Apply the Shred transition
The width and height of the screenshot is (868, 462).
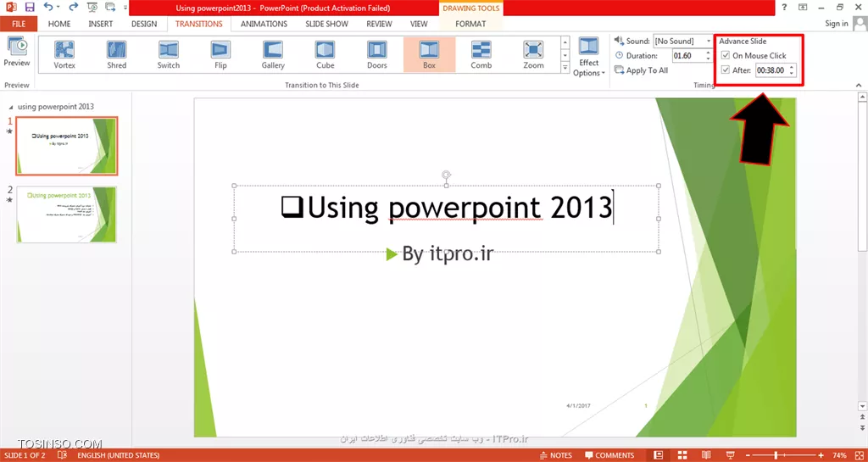click(116, 55)
